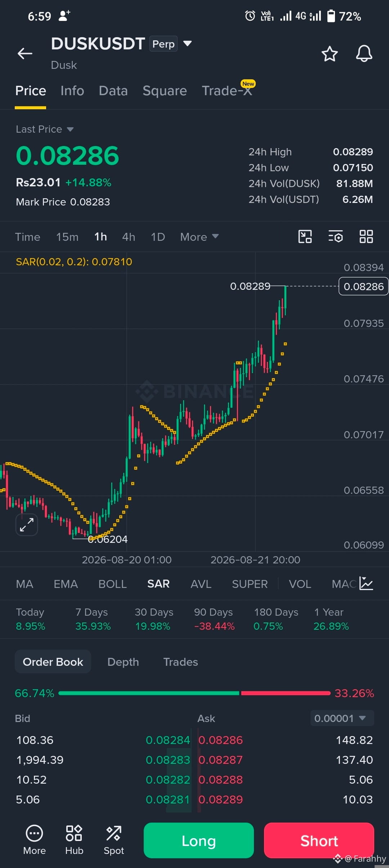
Task: Select bid price 0.08281
Action: click(167, 800)
